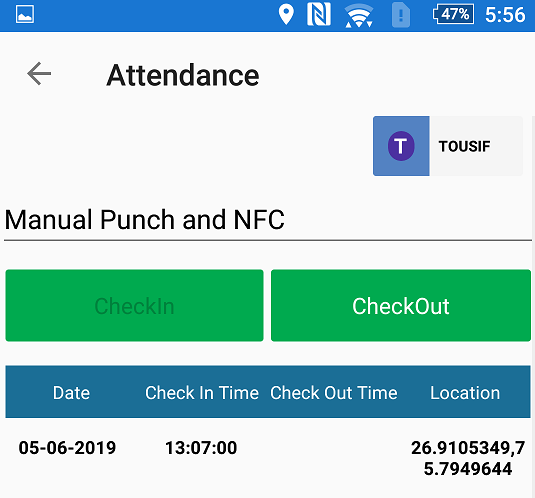The image size is (535, 498).
Task: Tap the 26.9105349 location coordinates
Action: point(468,458)
